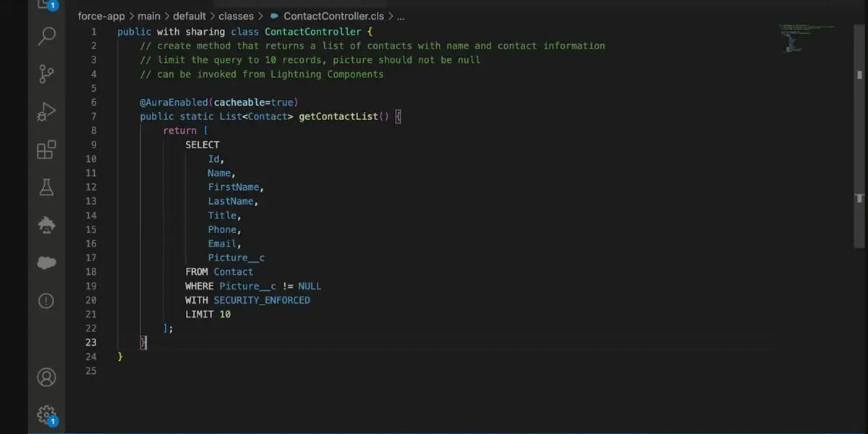Click main in the breadcrumb path
868x434 pixels.
[149, 16]
